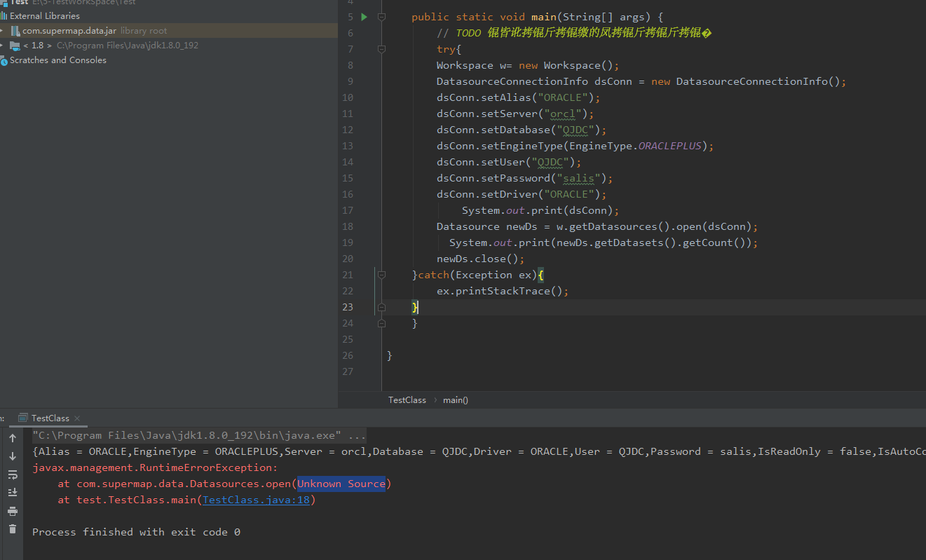This screenshot has height=560, width=926.
Task: Expand the com.supermap.data.jar tree node
Action: [2, 31]
